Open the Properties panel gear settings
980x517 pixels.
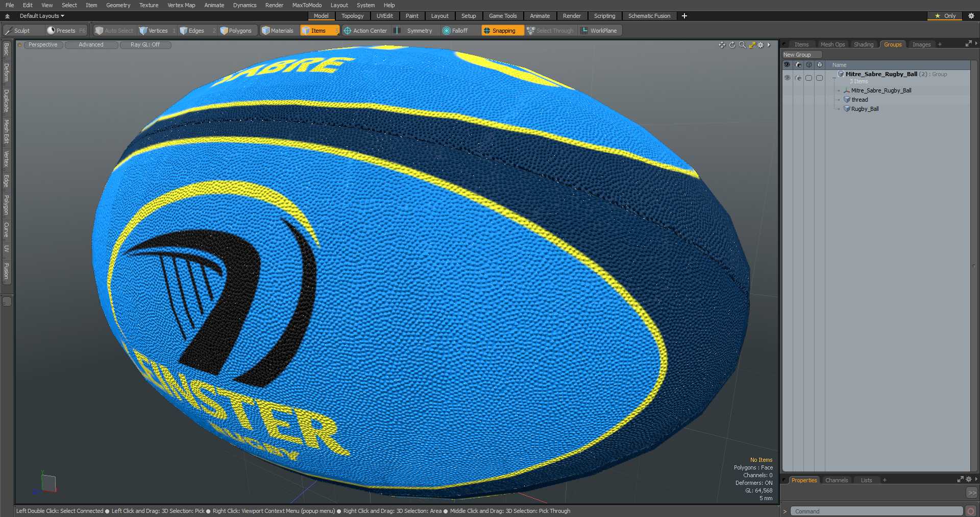coord(969,479)
